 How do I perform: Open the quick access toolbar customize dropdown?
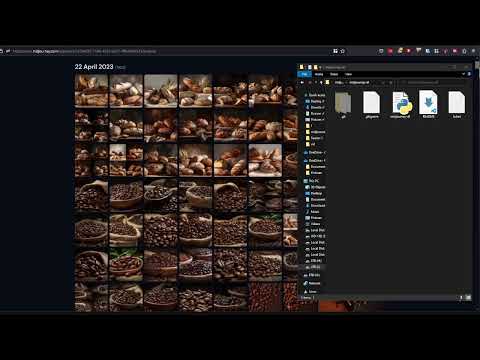coord(320,67)
